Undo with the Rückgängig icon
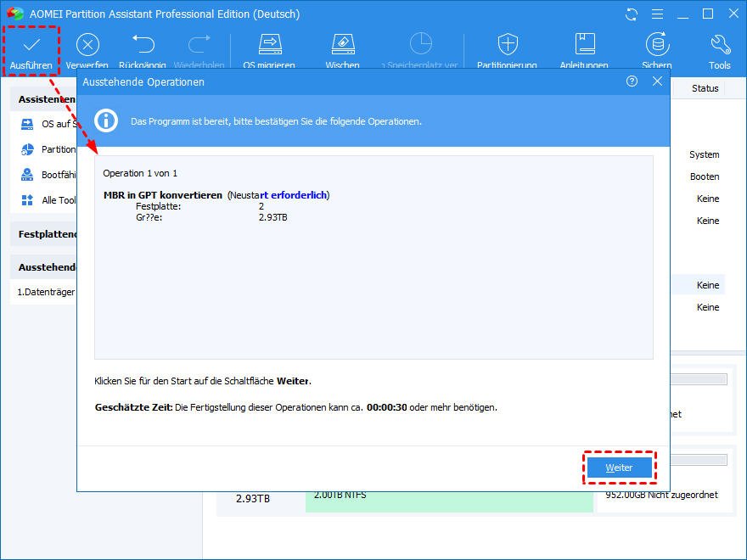Viewport: 747px width, 560px height. click(143, 44)
